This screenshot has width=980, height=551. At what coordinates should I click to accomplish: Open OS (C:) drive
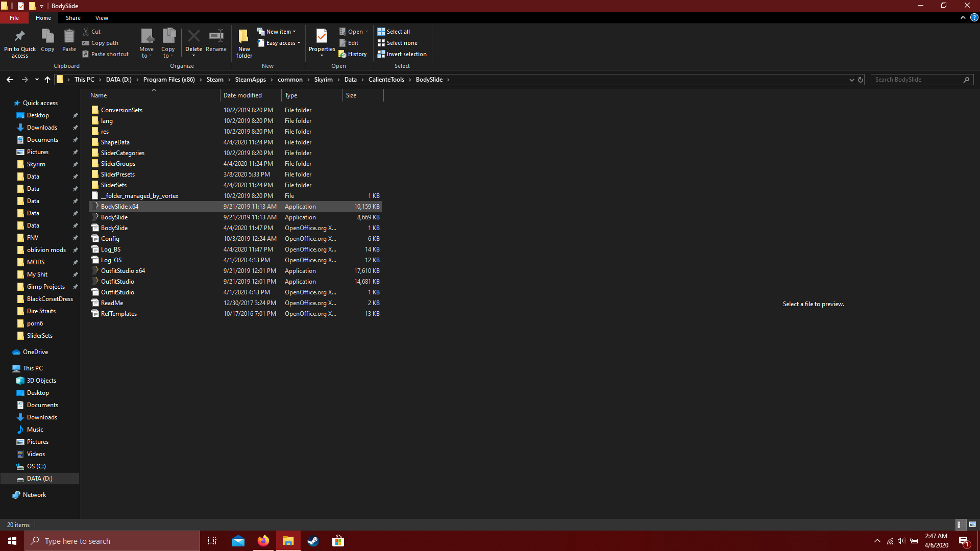click(36, 466)
